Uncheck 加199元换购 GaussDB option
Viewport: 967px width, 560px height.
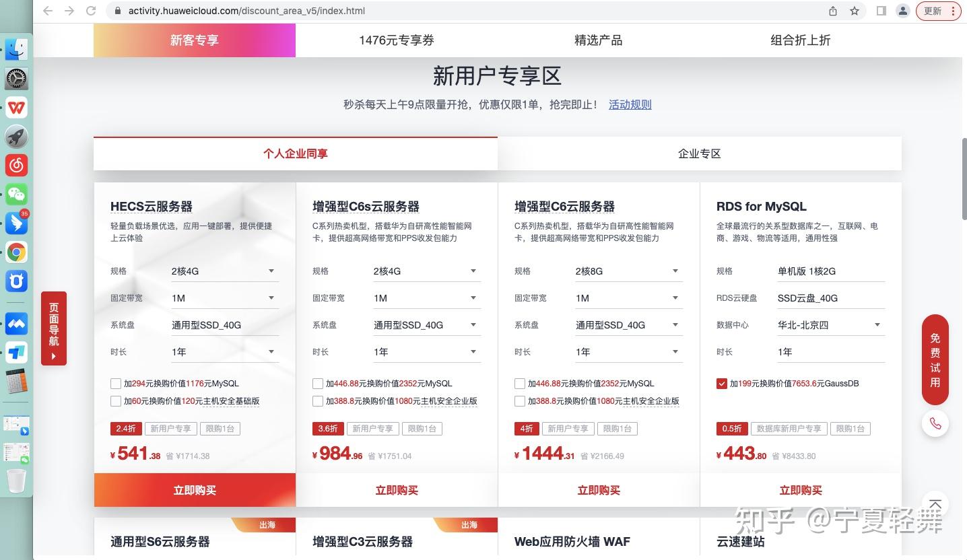pos(722,384)
